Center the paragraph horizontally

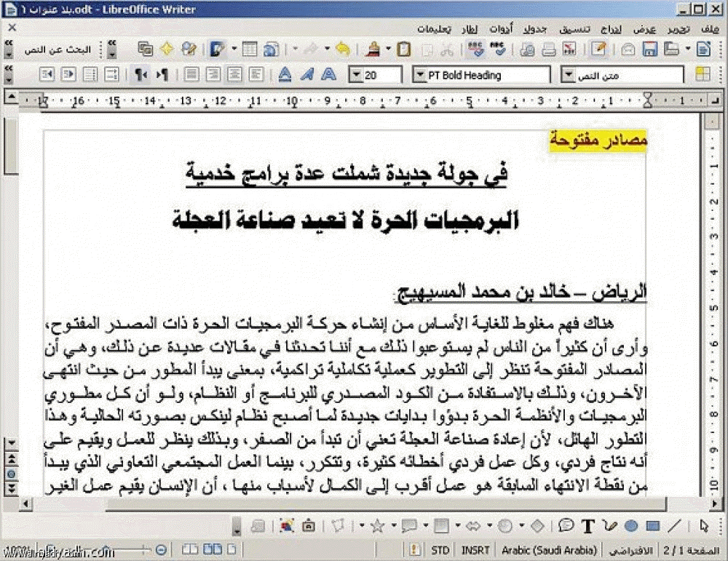pos(234,75)
